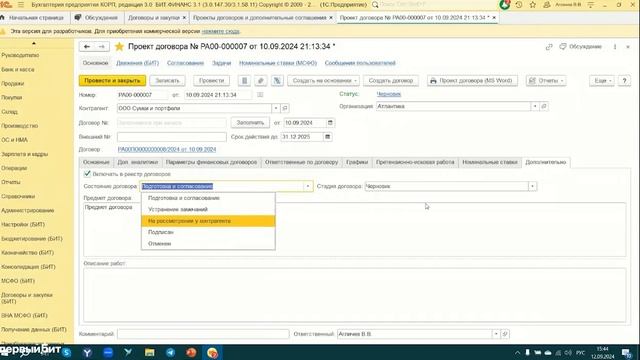Open calendar picker for contract date 10.09.2024
Viewport: 640px width, 360px height.
point(330,122)
